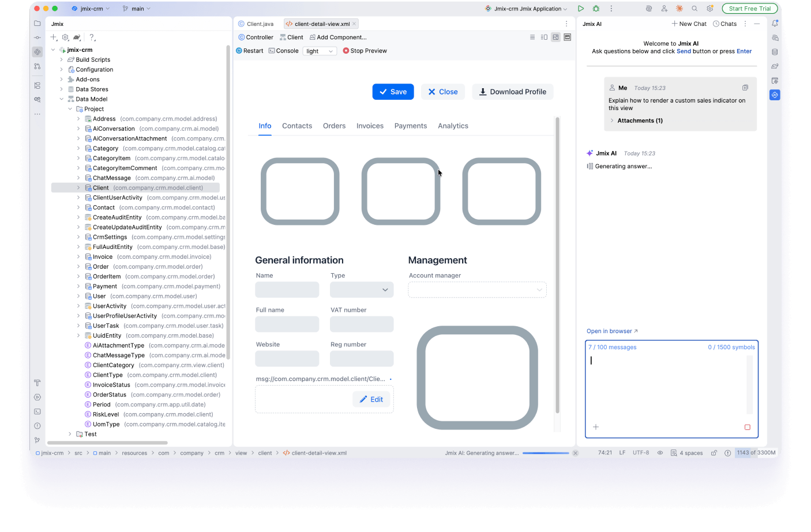Click Restart preview

[250, 51]
